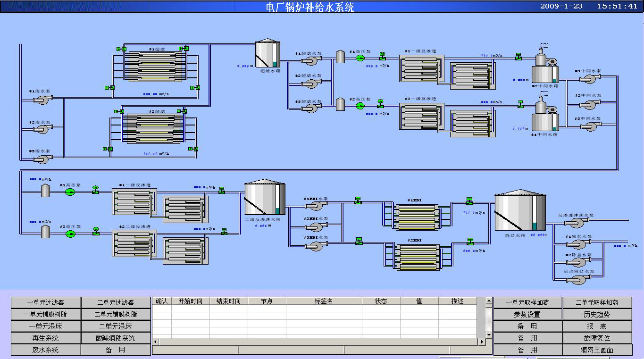The width and height of the screenshot is (644, 359).
Task: Click the green valve at #2中间水箱 inlet
Action: click(518, 57)
